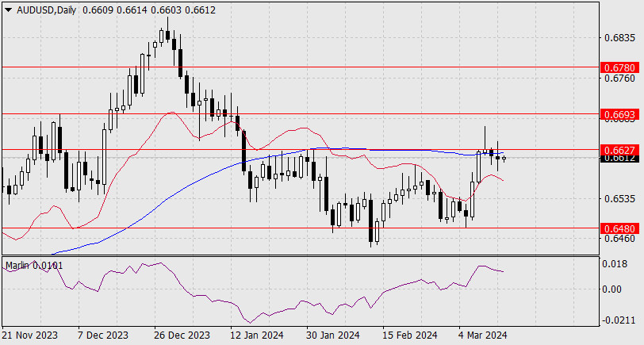
Task: Select the 0.00 Marlin scale value
Action: (x=611, y=289)
